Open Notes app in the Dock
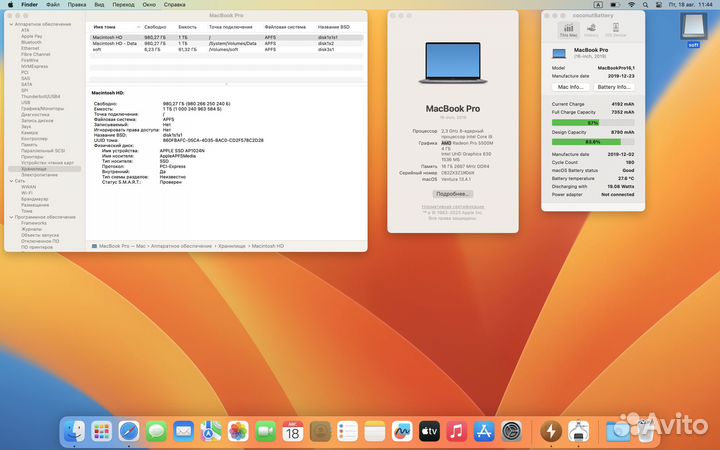This screenshot has height=450, width=720. click(x=375, y=432)
